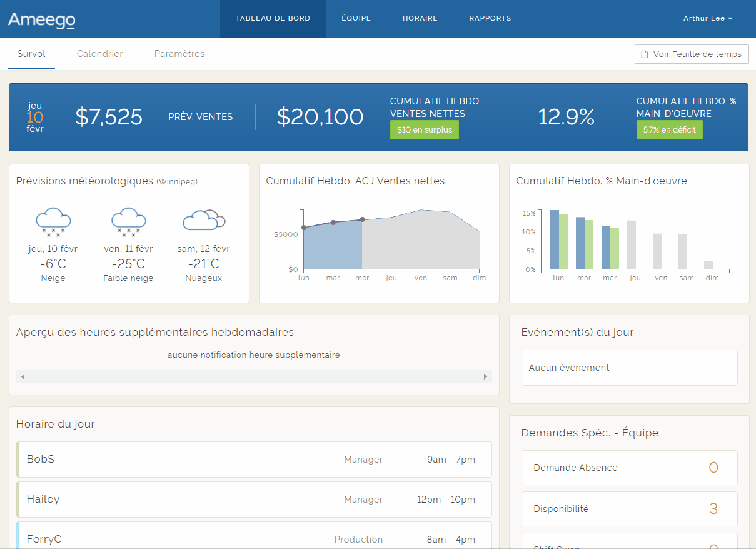Open the Équipe menu

tap(356, 18)
